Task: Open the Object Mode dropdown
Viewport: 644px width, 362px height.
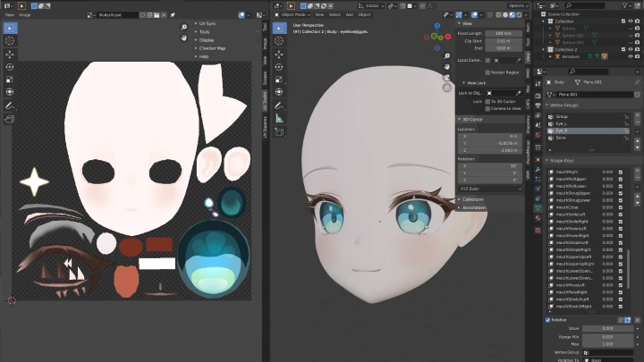Action: point(292,15)
